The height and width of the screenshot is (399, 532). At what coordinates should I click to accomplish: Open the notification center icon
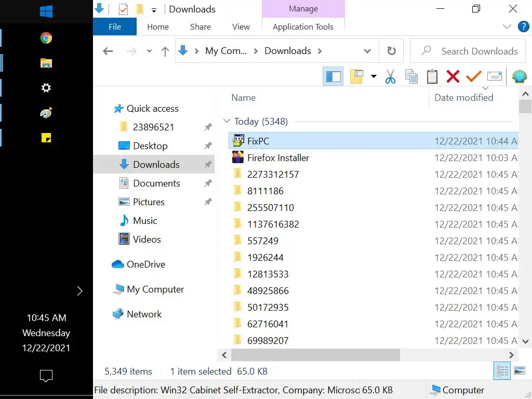point(46,376)
